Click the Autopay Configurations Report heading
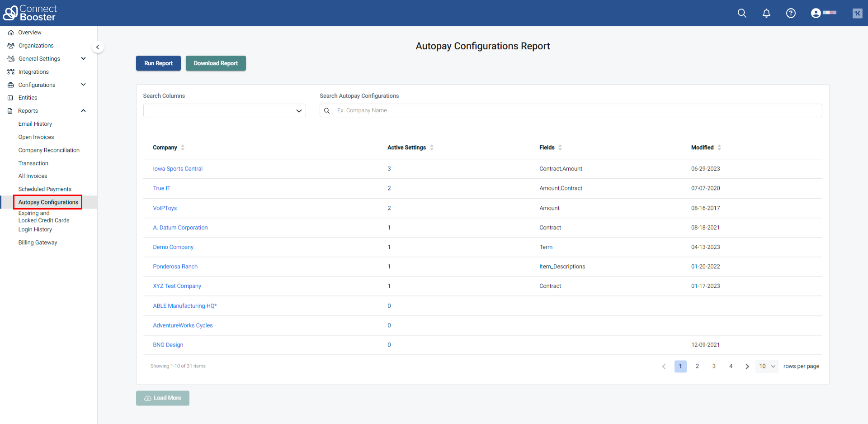This screenshot has height=424, width=868. click(x=483, y=46)
